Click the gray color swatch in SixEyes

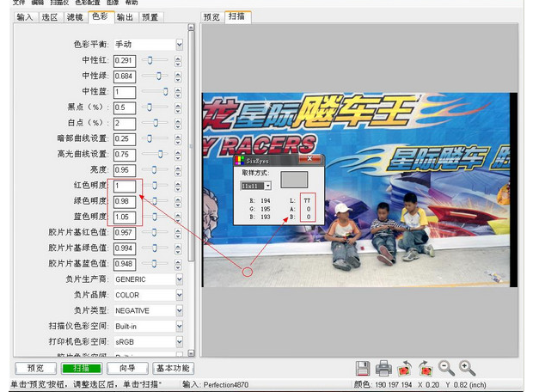(x=294, y=180)
